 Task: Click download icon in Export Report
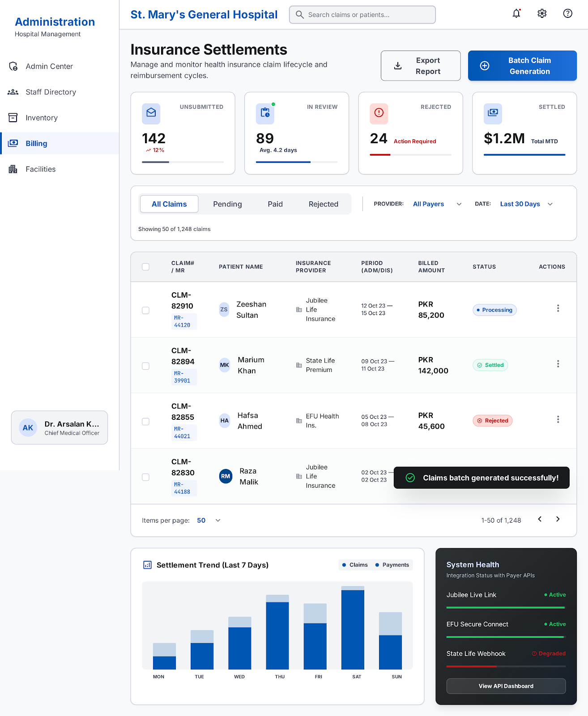(397, 66)
